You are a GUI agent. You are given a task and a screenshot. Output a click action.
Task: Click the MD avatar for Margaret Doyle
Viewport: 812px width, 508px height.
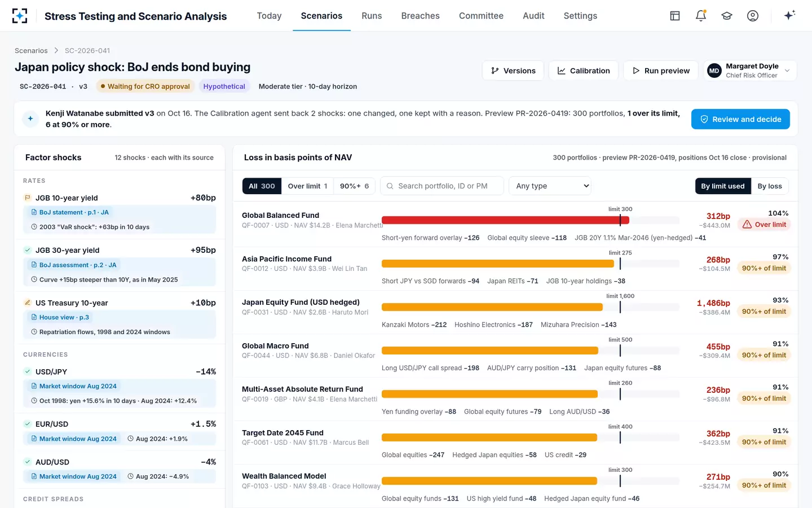[x=714, y=71]
